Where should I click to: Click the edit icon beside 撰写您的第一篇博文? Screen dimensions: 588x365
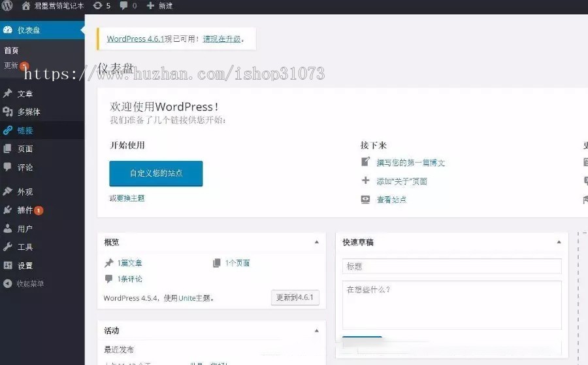366,162
